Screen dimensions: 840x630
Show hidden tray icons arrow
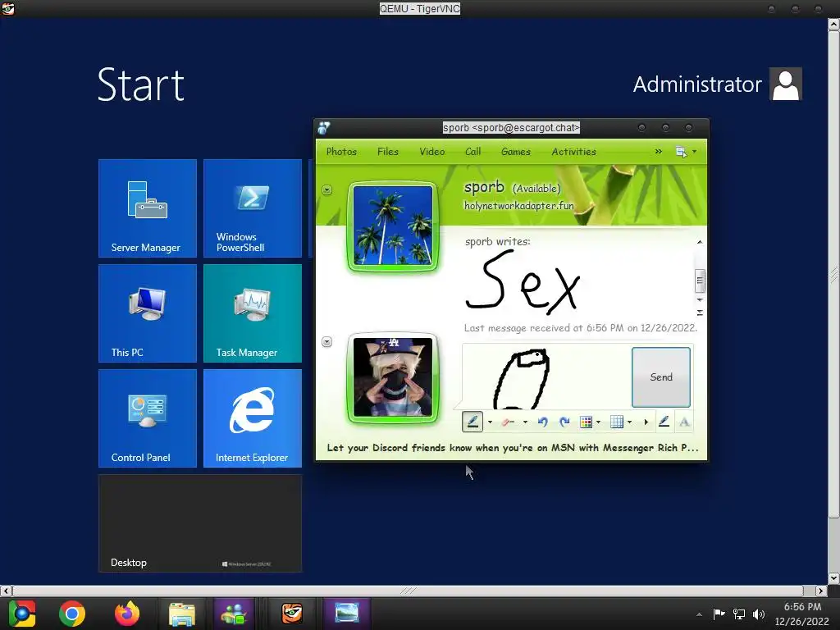pos(699,614)
